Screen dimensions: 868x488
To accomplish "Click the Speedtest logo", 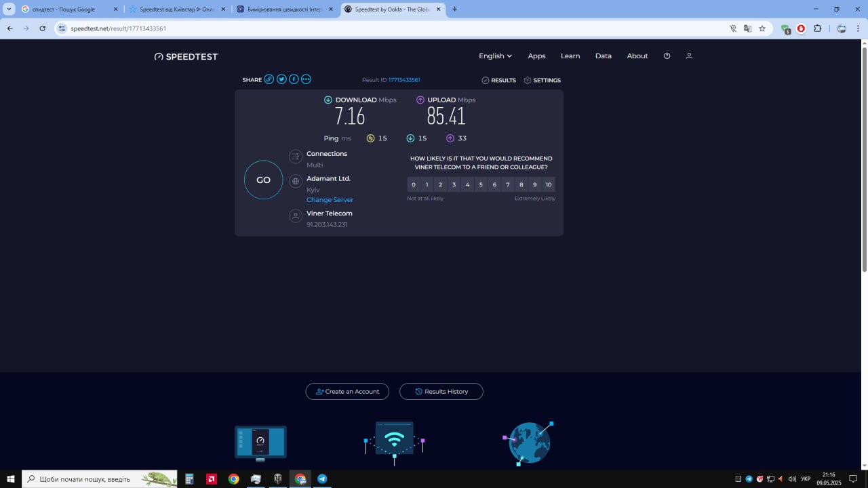I will point(186,57).
